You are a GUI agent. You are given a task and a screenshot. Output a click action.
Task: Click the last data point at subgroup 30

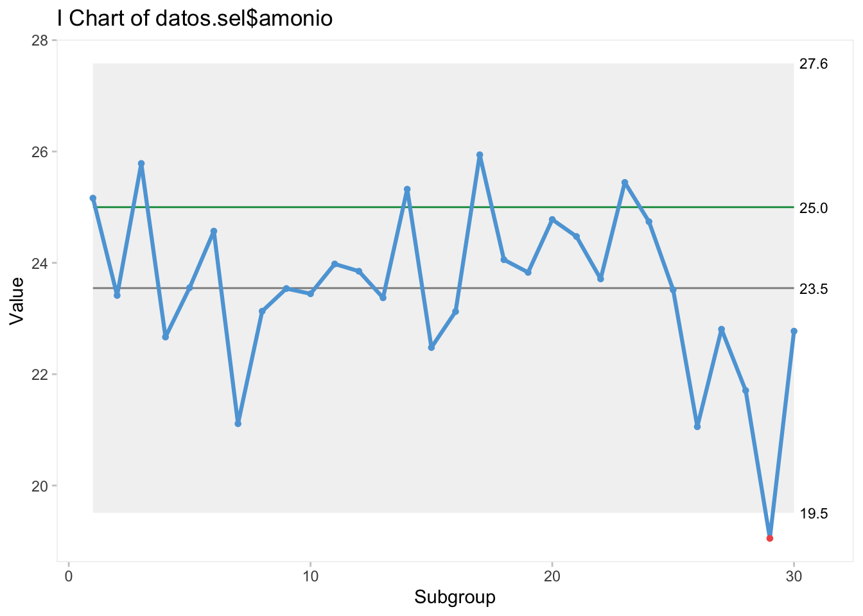pyautogui.click(x=794, y=331)
